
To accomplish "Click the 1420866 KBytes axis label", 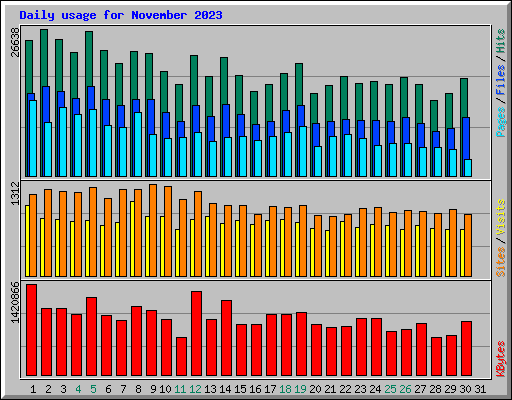I will [x=15, y=303].
